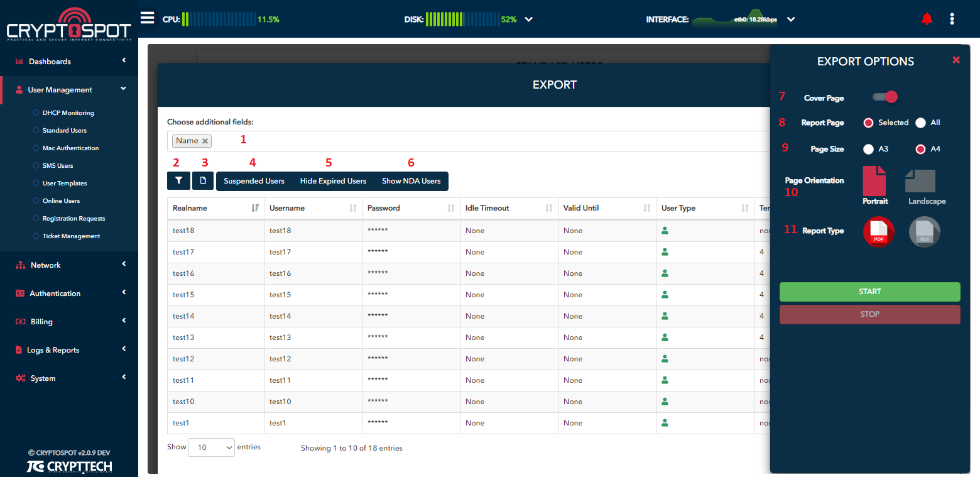Choose Landscape page orientation icon
Image resolution: width=980 pixels, height=477 pixels.
(x=920, y=182)
